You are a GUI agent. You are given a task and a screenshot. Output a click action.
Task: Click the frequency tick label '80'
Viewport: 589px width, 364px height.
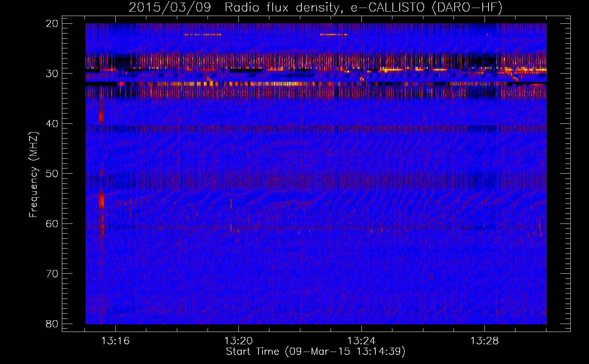point(52,324)
